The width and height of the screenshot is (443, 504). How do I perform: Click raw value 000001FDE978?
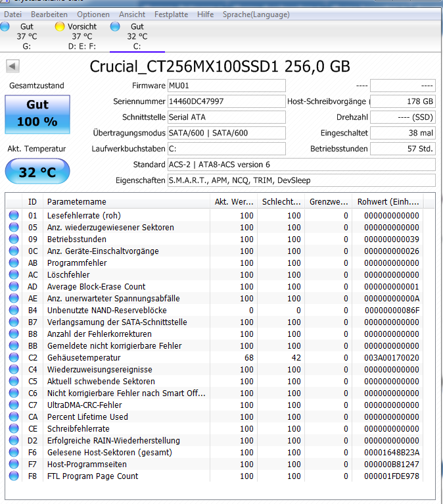[x=391, y=476]
